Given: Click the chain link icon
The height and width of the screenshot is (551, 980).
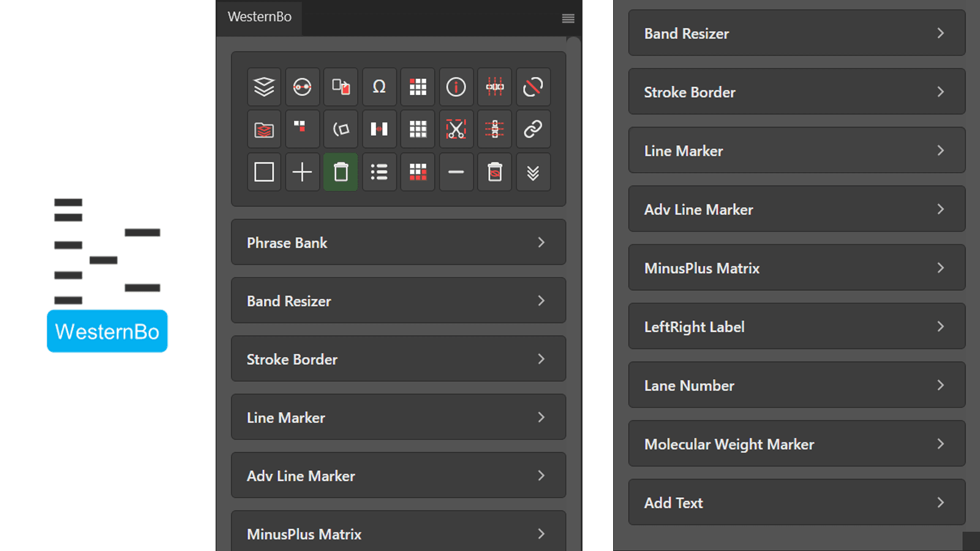Looking at the screenshot, I should [x=533, y=129].
